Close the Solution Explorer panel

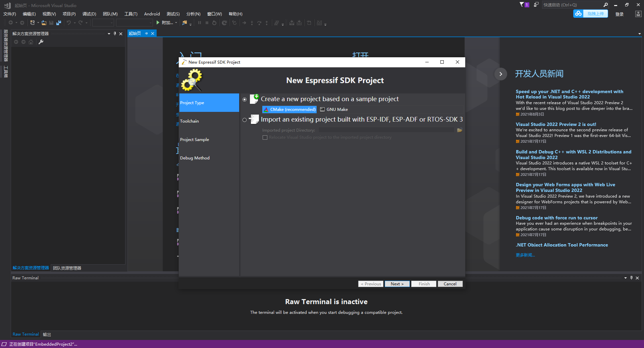click(x=121, y=33)
